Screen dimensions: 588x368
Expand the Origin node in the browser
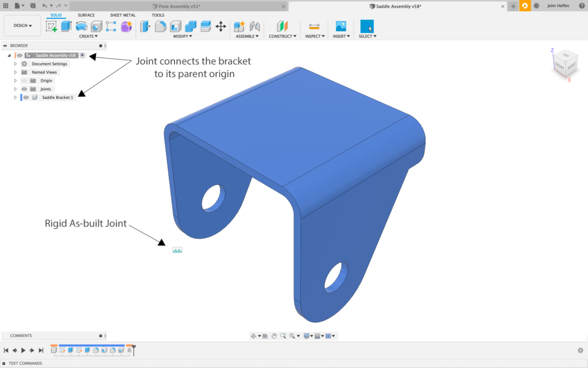[x=16, y=80]
